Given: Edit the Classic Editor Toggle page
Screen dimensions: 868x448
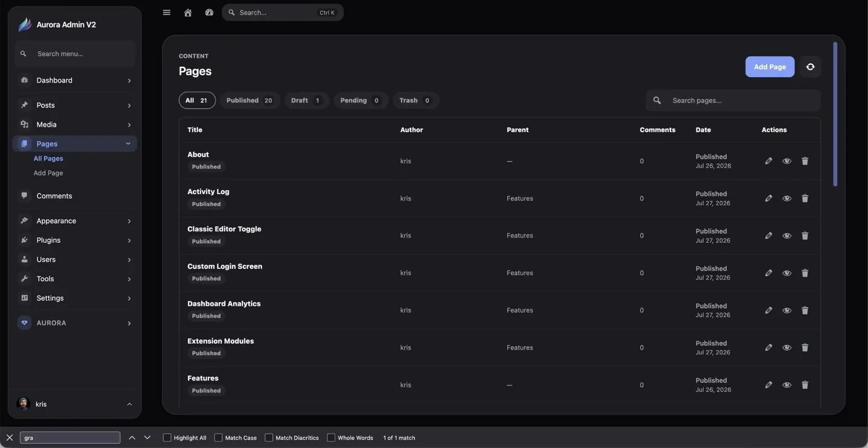Looking at the screenshot, I should pyautogui.click(x=768, y=236).
